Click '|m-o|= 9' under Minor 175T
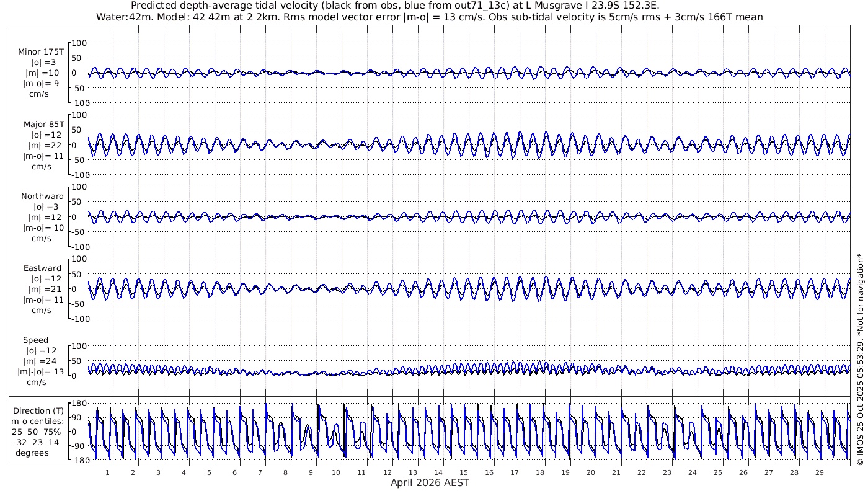This screenshot has width=868, height=496. pyautogui.click(x=42, y=84)
